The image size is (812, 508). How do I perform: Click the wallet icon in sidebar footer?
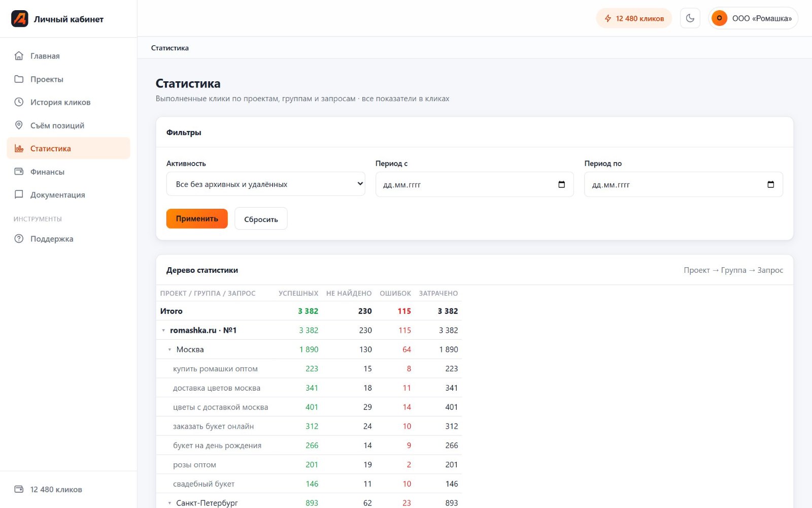coord(19,489)
